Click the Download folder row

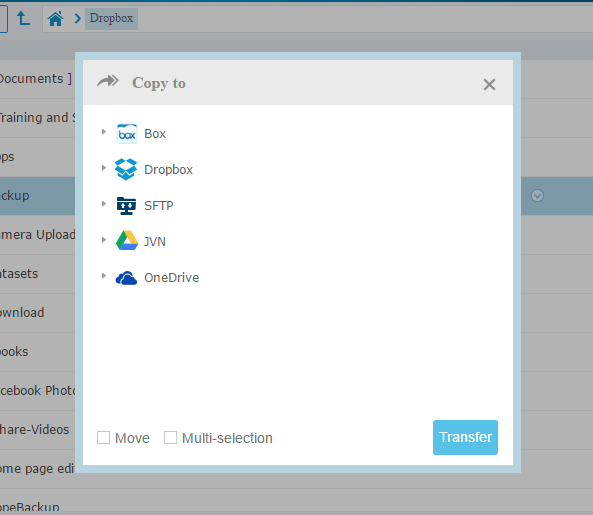37,313
